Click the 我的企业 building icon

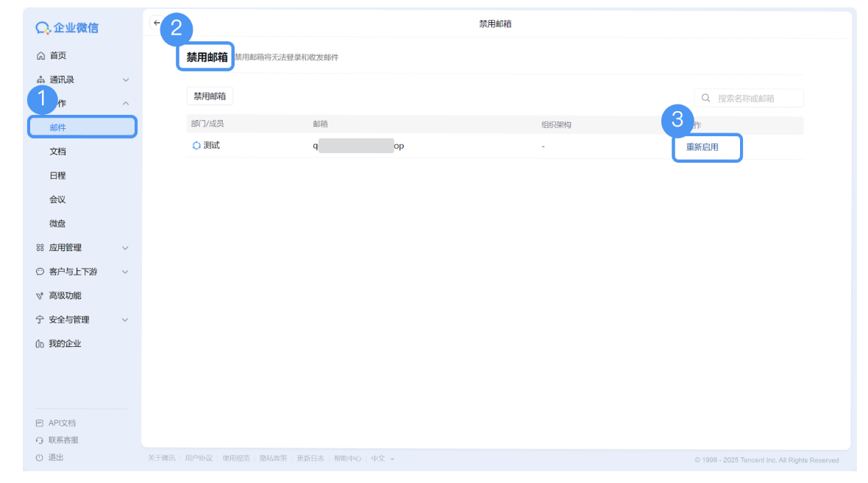tap(40, 344)
